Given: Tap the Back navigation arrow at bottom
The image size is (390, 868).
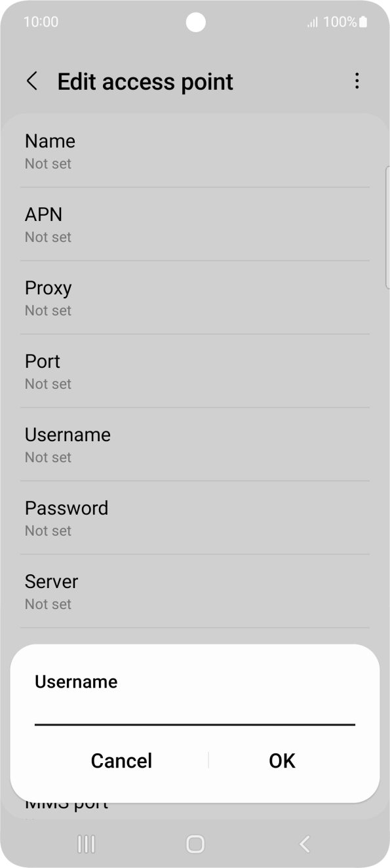Looking at the screenshot, I should [x=303, y=845].
